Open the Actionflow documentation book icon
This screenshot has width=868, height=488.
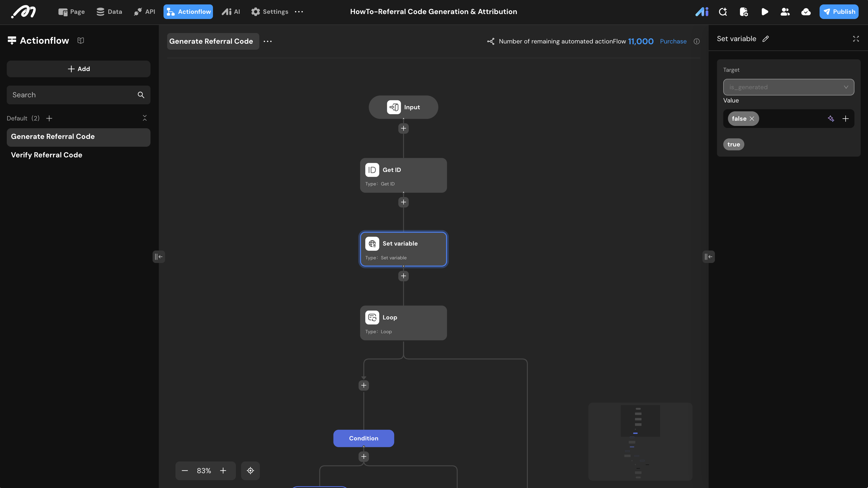tap(80, 40)
